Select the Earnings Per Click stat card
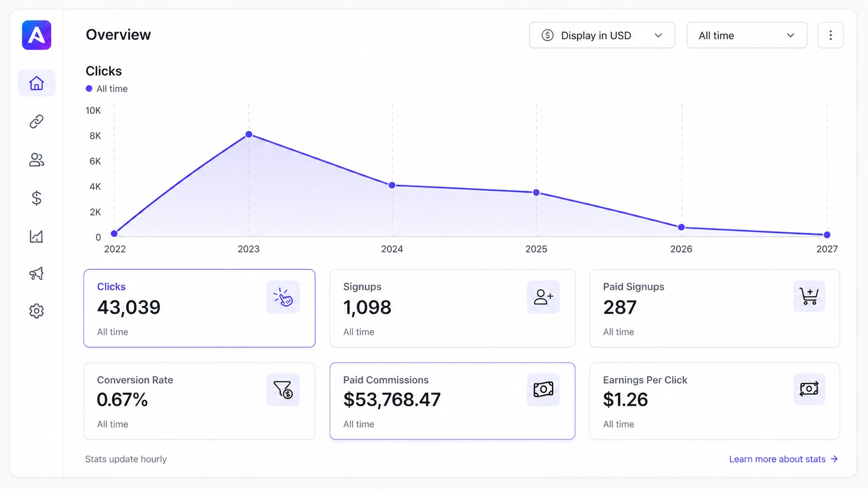This screenshot has width=868, height=489. [714, 401]
